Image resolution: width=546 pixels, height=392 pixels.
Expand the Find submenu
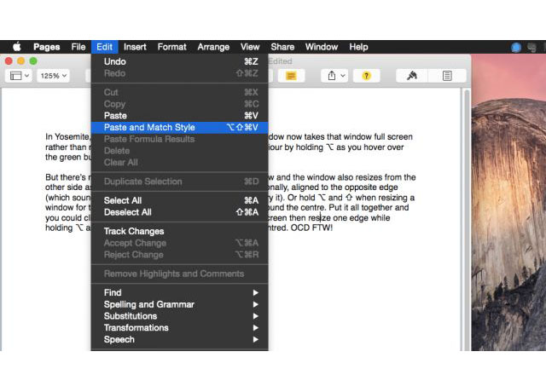coord(180,292)
